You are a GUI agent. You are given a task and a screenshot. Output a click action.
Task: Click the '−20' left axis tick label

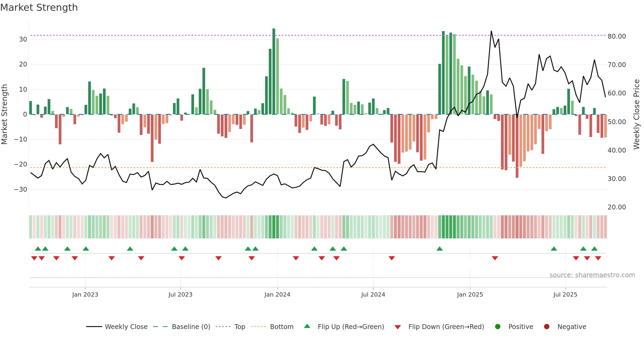coord(21,164)
